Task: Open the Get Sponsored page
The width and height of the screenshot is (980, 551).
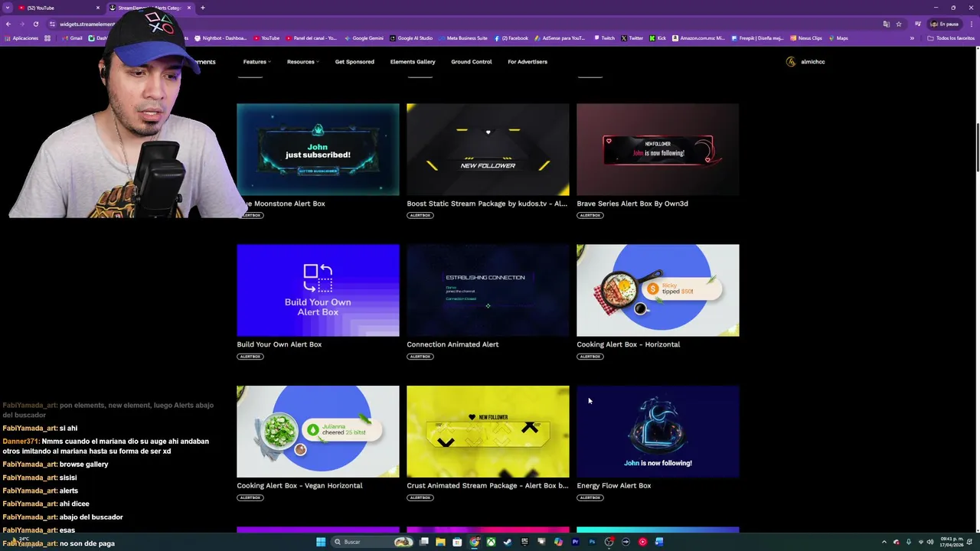Action: tap(354, 62)
